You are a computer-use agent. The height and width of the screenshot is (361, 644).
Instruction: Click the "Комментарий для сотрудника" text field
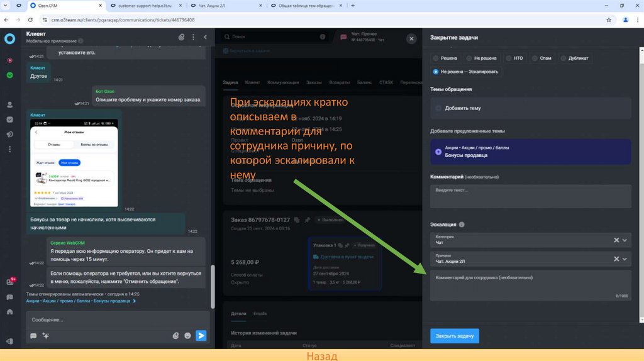[x=530, y=285]
